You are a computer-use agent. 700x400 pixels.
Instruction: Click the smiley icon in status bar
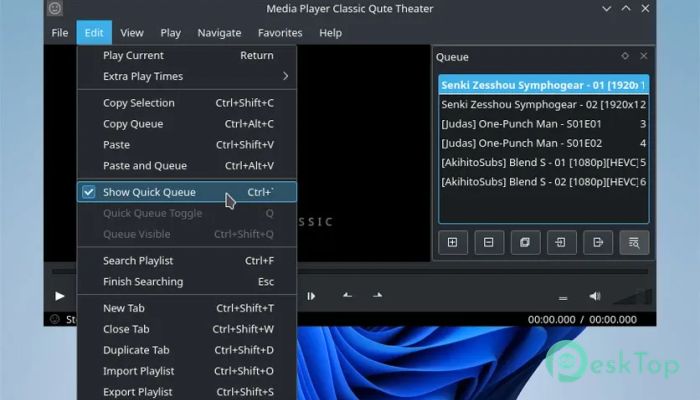click(54, 319)
